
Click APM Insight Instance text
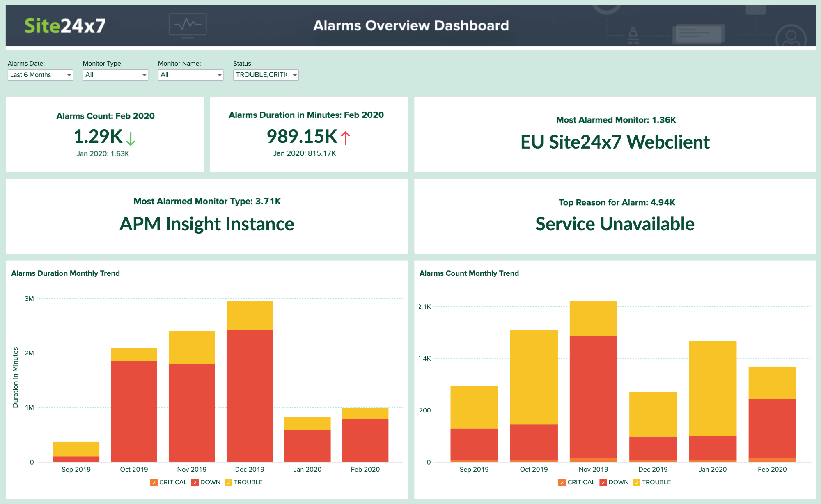pyautogui.click(x=207, y=225)
